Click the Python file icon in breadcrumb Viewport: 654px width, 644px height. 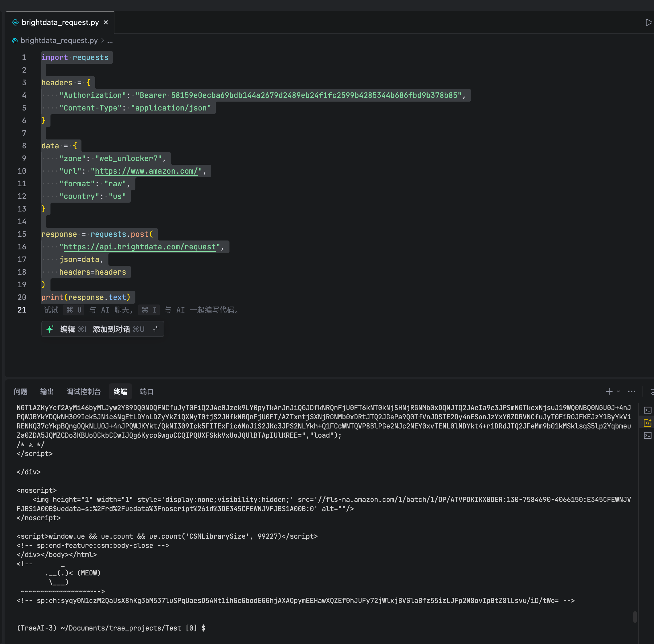tap(15, 40)
